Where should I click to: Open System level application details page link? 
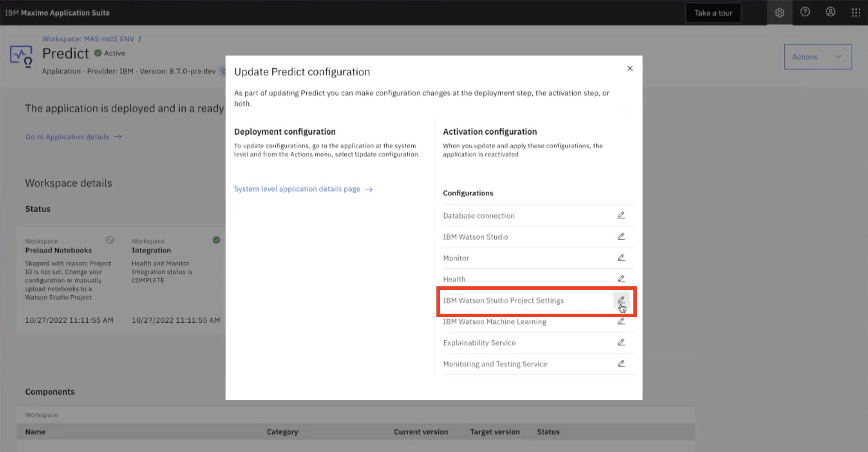click(x=303, y=189)
